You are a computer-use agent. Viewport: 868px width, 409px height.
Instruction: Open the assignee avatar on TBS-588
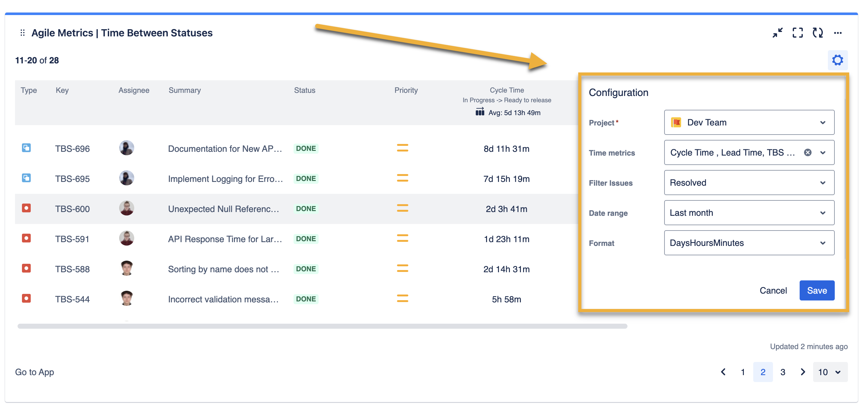[x=126, y=268]
